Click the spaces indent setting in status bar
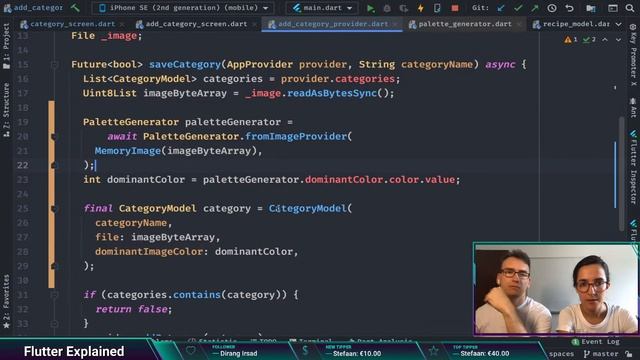 pos(561,354)
